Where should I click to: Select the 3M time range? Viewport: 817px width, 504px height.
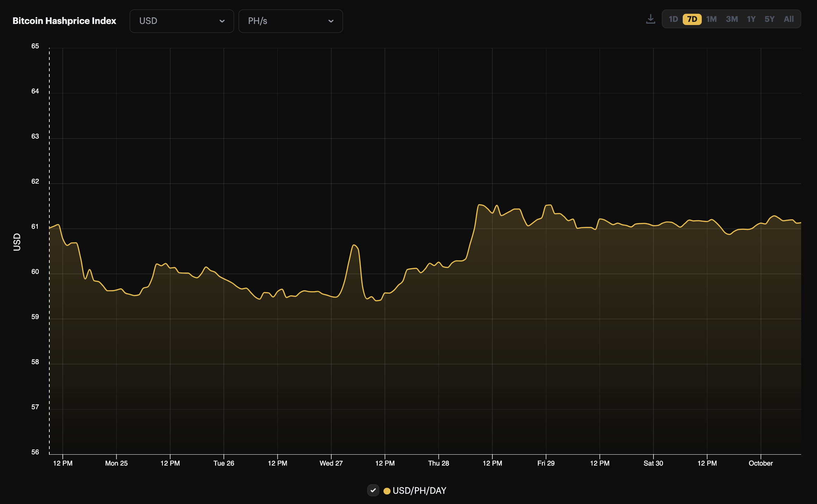[x=732, y=19]
